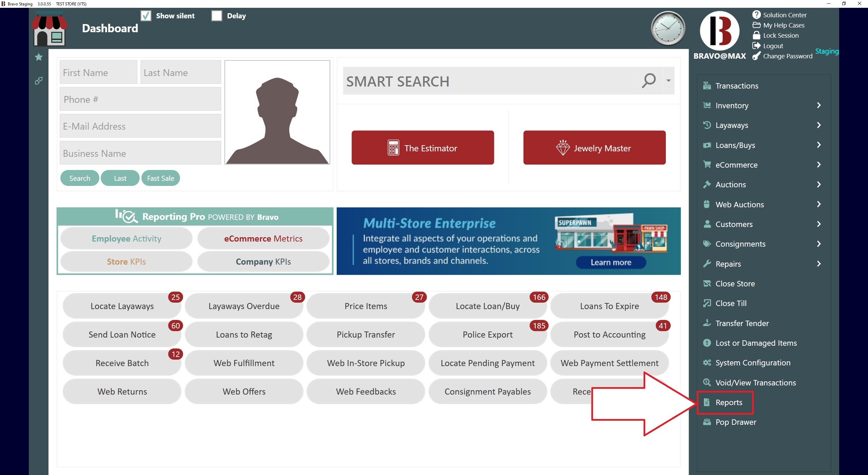
Task: Click the Logout arrow icon
Action: (756, 45)
